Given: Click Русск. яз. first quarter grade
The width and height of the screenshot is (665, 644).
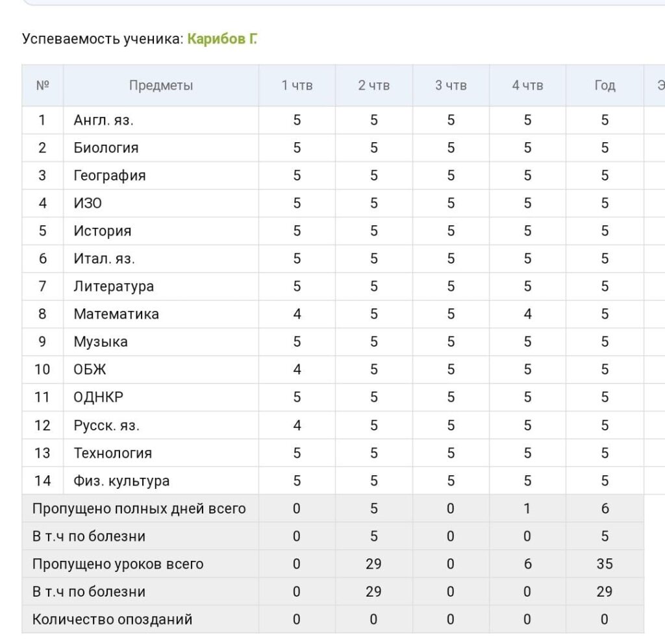Looking at the screenshot, I should point(297,425).
